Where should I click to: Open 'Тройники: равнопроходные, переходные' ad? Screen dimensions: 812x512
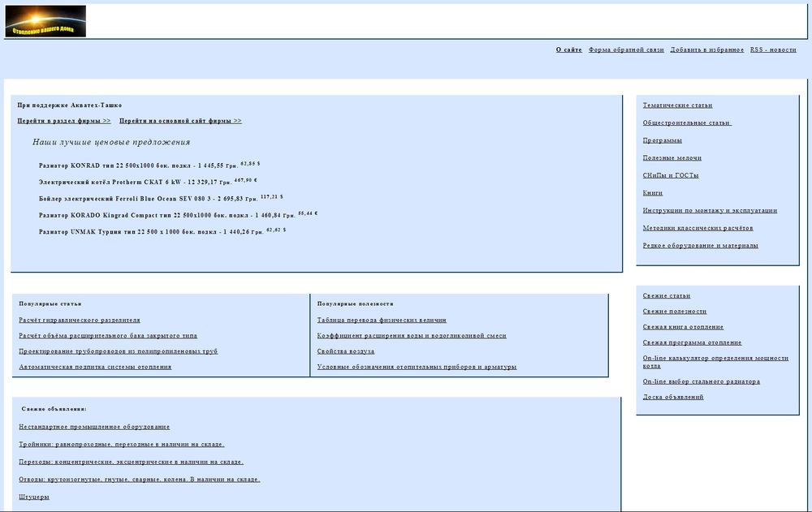point(122,445)
